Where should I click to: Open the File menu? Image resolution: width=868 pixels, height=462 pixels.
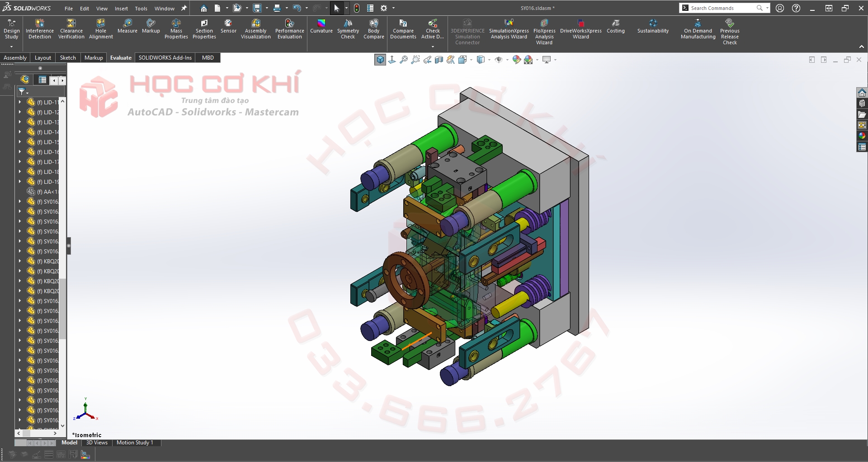click(x=69, y=9)
